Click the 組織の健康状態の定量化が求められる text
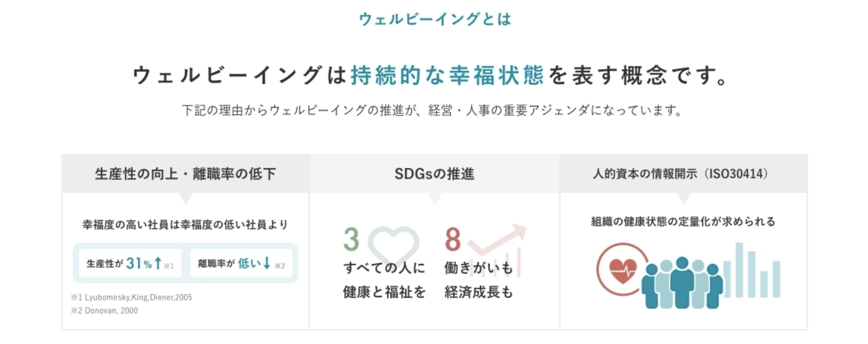 point(683,222)
